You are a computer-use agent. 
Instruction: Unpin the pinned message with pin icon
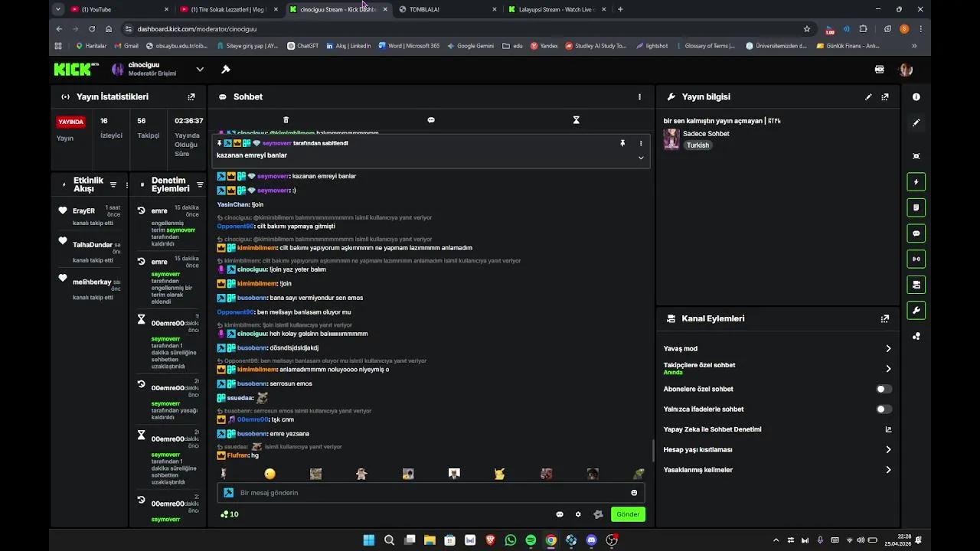pyautogui.click(x=622, y=143)
